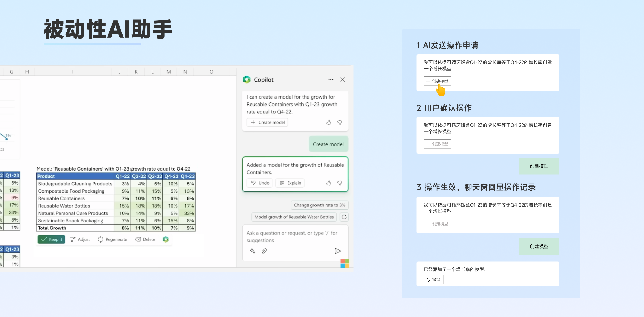Click 创建模型 button under step 1 heading
Screen dimensions: 644x317
click(437, 81)
